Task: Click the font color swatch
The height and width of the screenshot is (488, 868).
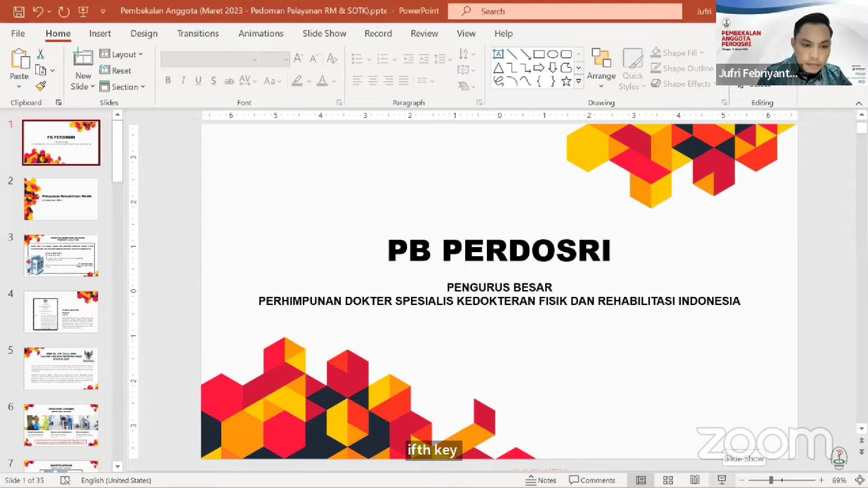Action: (322, 81)
